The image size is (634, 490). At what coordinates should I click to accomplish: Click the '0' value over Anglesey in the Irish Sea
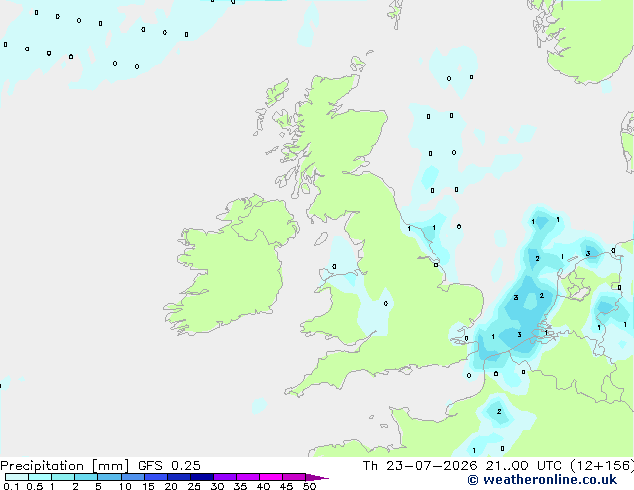[x=334, y=266]
